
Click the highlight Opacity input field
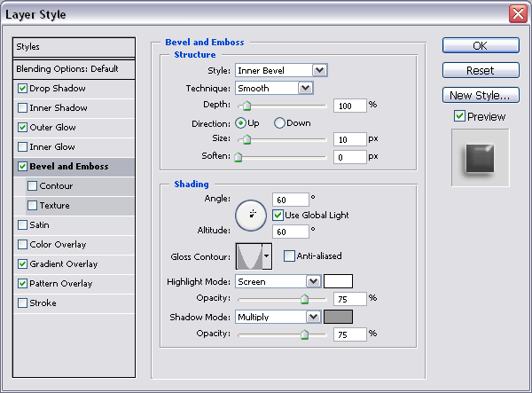click(x=350, y=299)
